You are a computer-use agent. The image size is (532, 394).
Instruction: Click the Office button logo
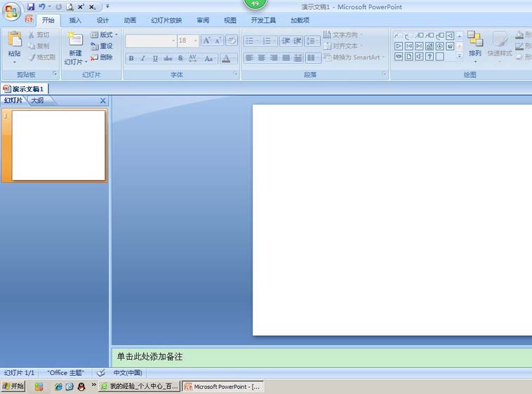click(x=12, y=12)
